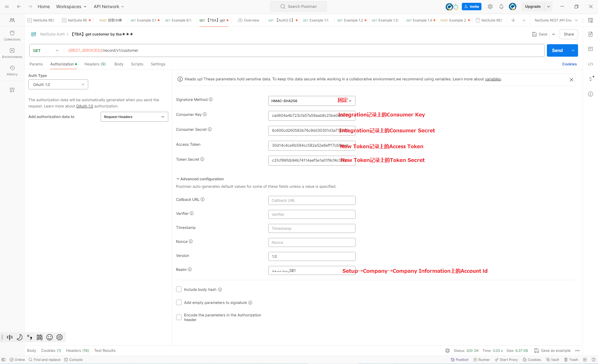This screenshot has height=364, width=598.
Task: Open the Example 1.2 request tab
Action: click(x=352, y=20)
